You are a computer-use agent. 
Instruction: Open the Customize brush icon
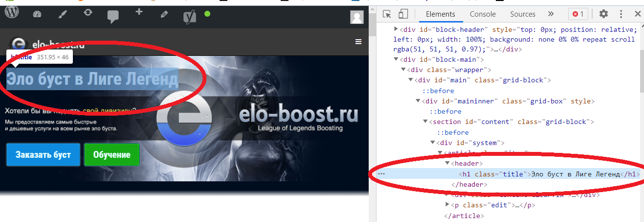point(62,14)
